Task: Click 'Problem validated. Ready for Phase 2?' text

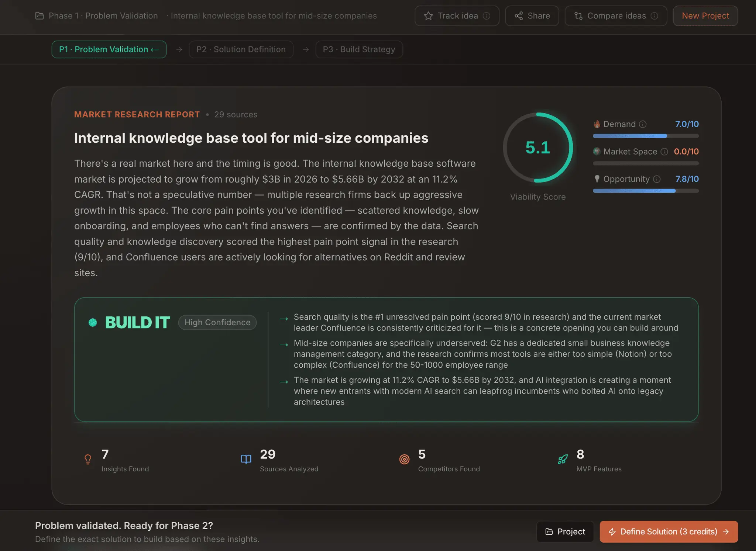Action: (x=124, y=526)
